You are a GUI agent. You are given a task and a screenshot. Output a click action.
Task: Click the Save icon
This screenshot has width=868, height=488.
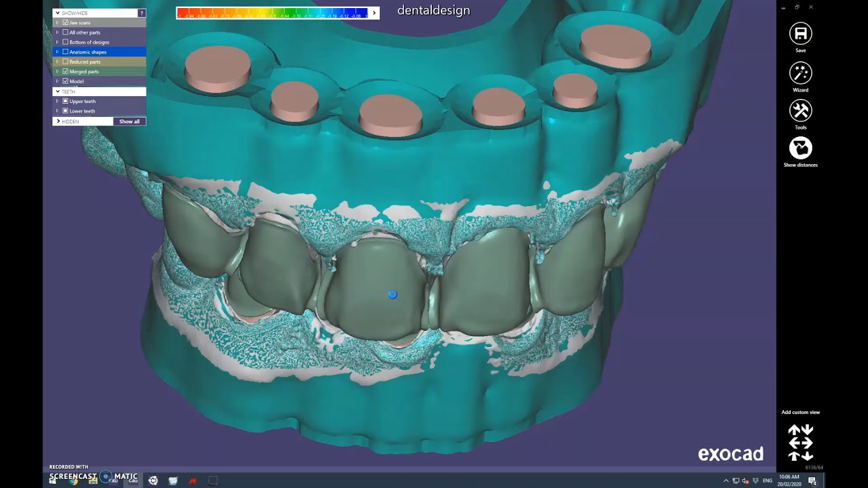[800, 34]
